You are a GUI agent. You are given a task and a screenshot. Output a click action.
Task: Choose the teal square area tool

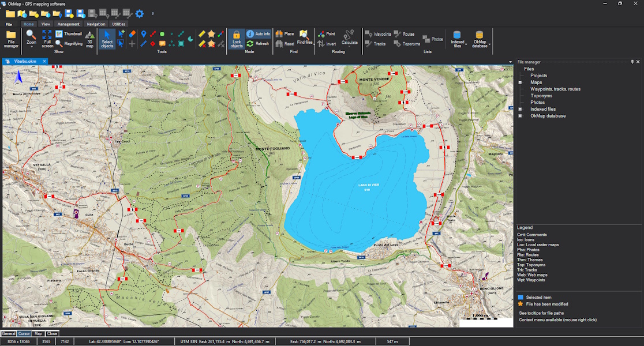(x=181, y=43)
